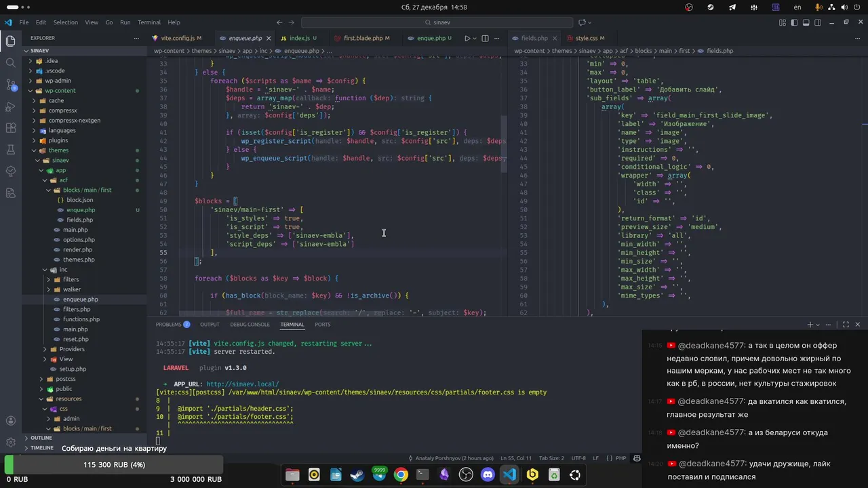
Task: Switch to DEBUG CONSOLE panel tab
Action: click(250, 325)
